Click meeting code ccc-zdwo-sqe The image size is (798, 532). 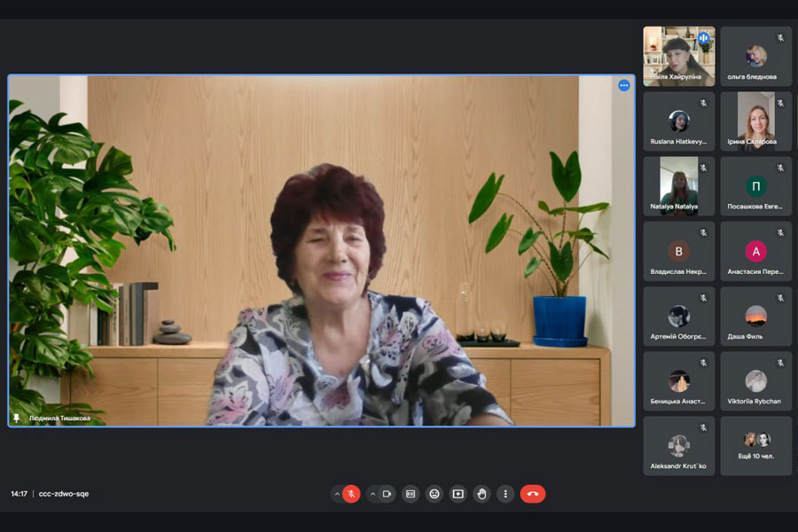(x=64, y=494)
